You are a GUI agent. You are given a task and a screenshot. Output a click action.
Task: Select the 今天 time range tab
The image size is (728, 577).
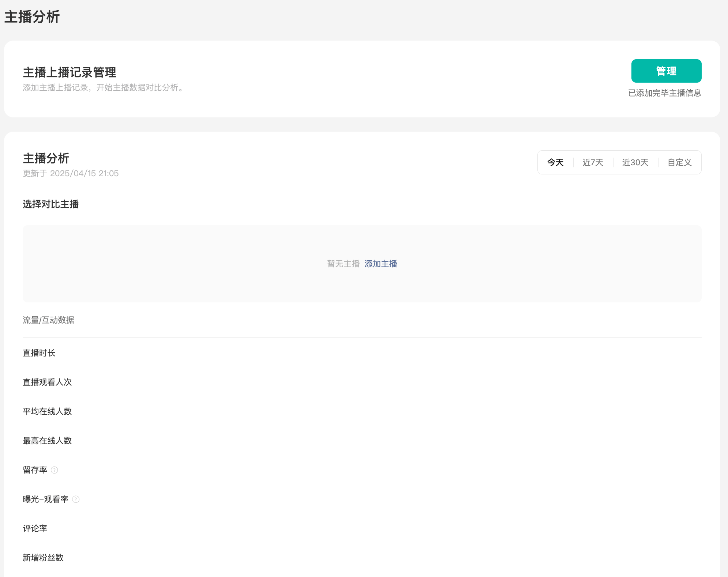pos(555,162)
